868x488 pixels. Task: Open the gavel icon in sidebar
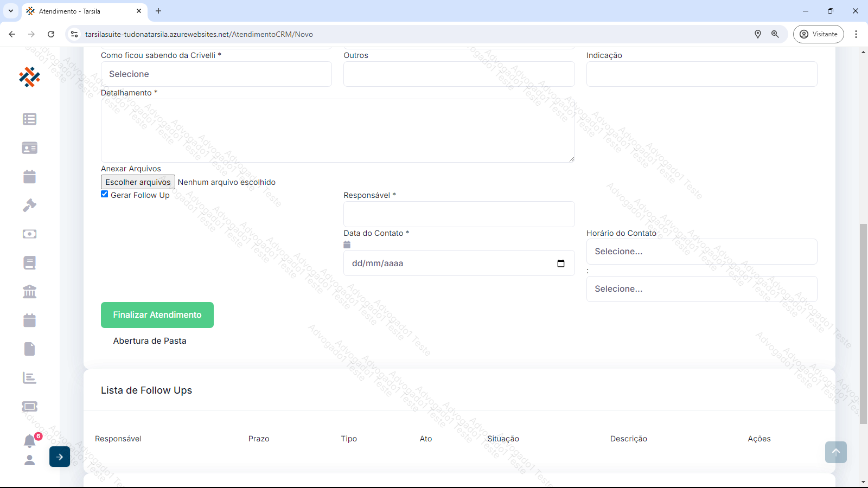(x=29, y=206)
